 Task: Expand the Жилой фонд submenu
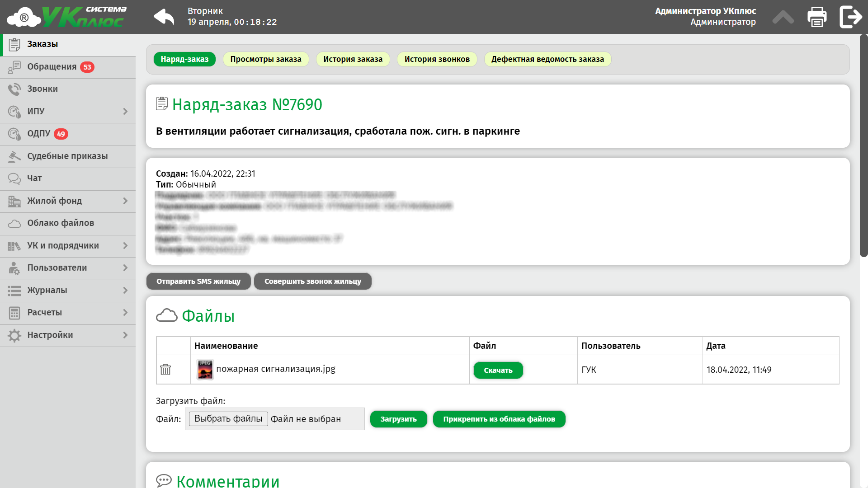[125, 201]
